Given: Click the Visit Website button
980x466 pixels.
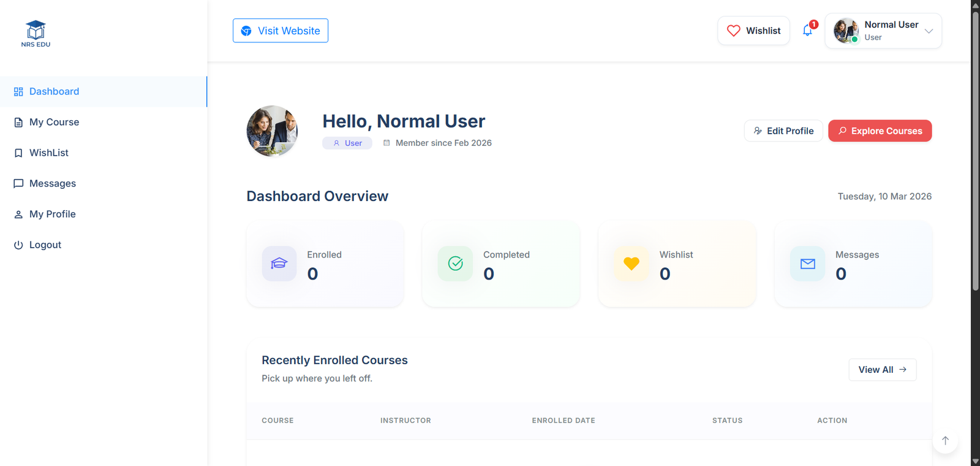Looking at the screenshot, I should (281, 31).
